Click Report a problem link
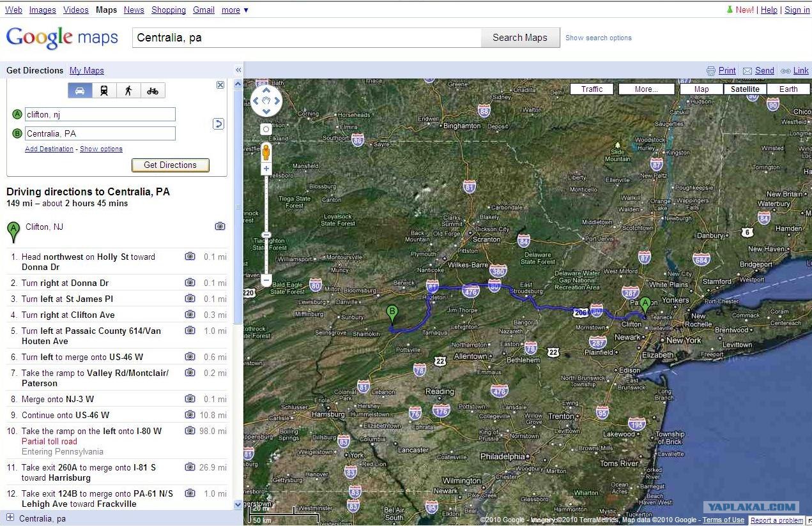Screen dimensions: 812x526 [x=777, y=520]
